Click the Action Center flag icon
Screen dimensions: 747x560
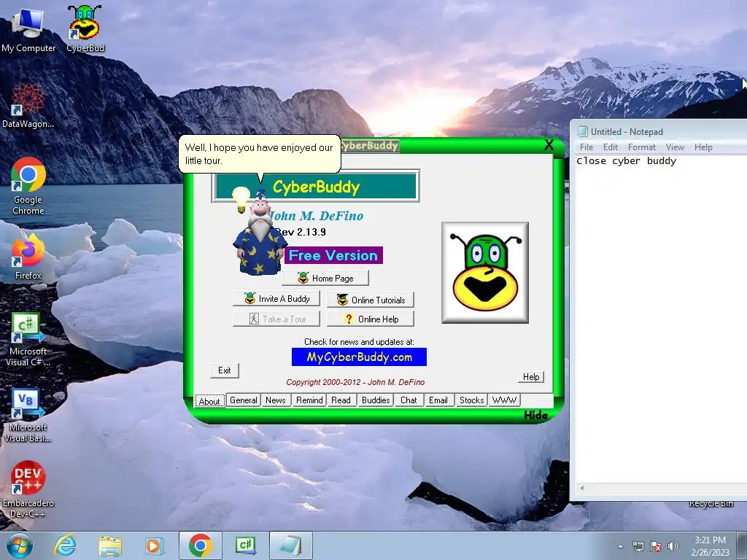656,546
